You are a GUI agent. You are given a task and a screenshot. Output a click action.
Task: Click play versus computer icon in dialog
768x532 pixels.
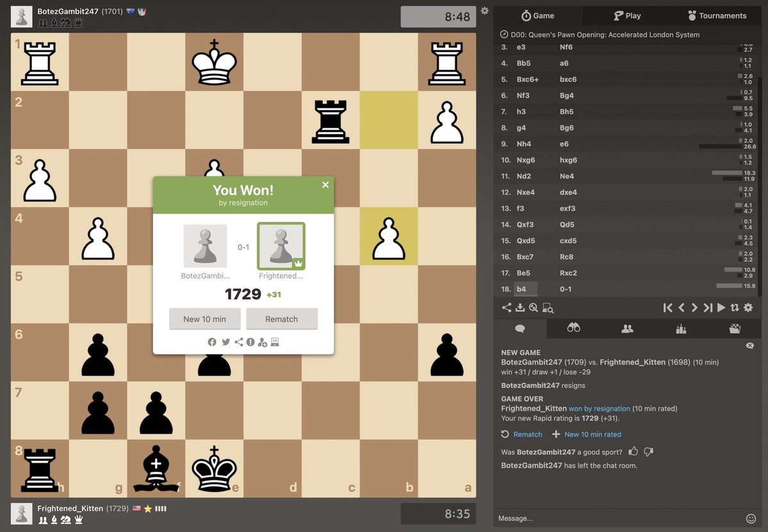pyautogui.click(x=275, y=342)
